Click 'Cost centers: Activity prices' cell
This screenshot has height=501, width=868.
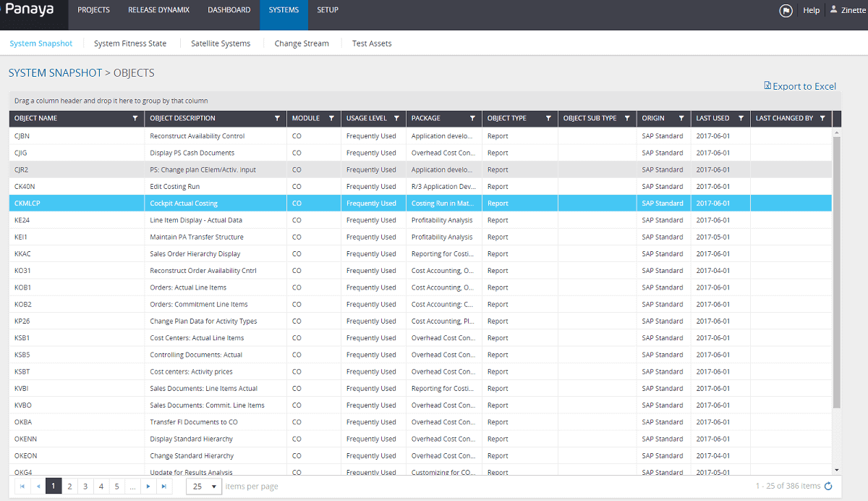coord(216,371)
